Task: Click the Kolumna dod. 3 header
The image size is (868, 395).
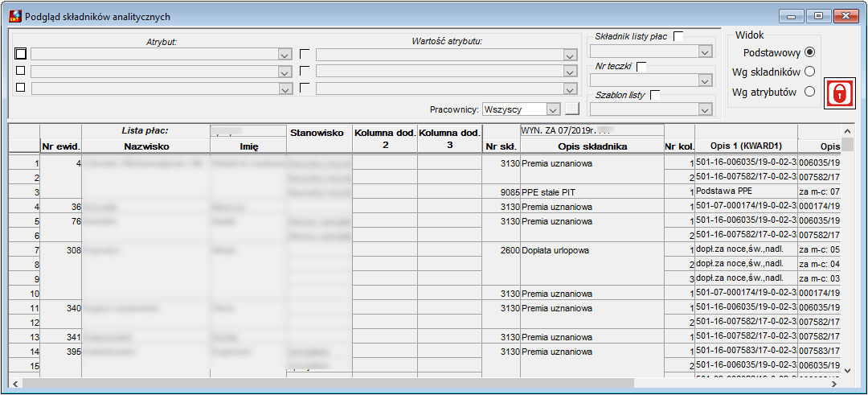Action: pos(449,138)
